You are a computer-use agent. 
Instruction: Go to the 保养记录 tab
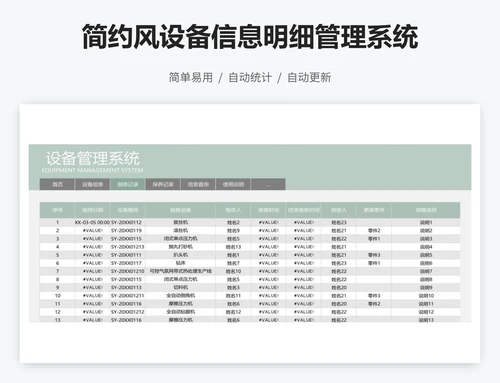(x=163, y=184)
